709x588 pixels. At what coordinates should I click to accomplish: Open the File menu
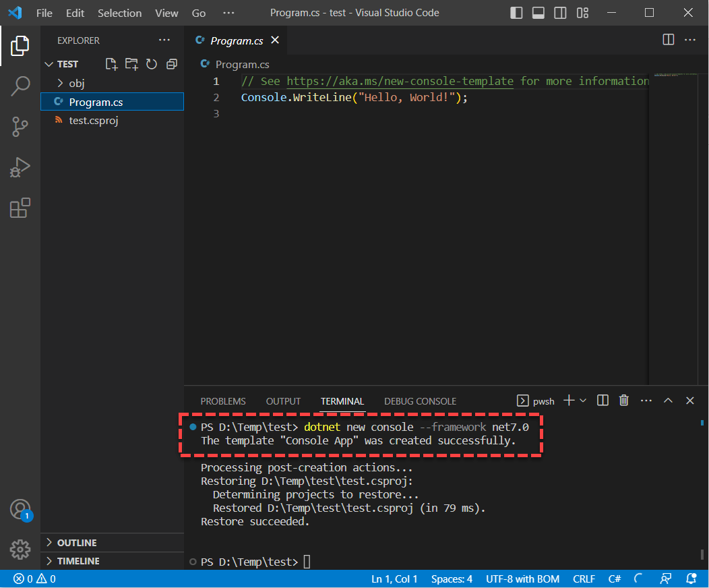click(44, 13)
